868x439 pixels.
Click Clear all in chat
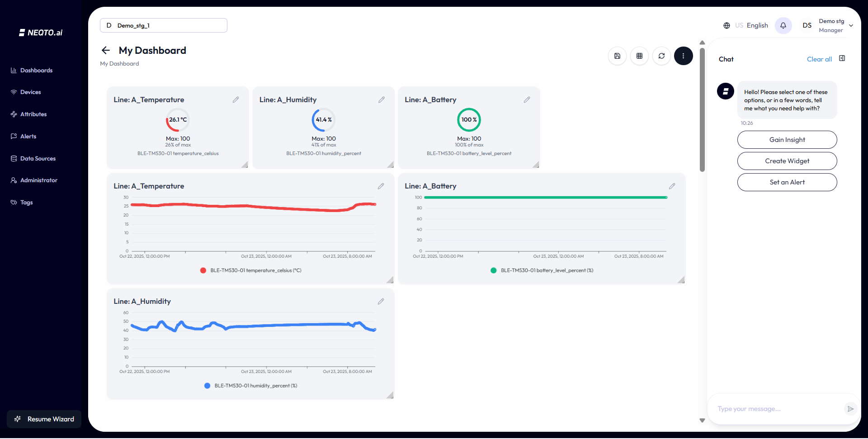point(819,59)
